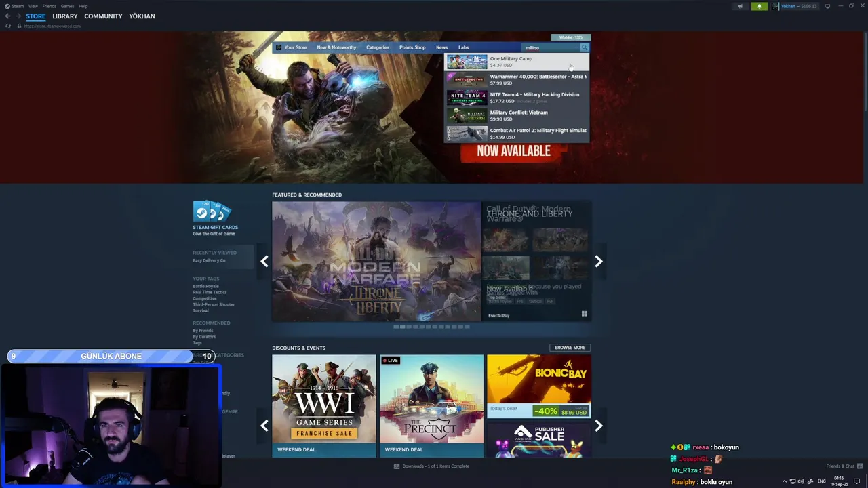Screen dimensions: 868x488
Task: Open the Your Store nav menu
Action: [x=296, y=47]
